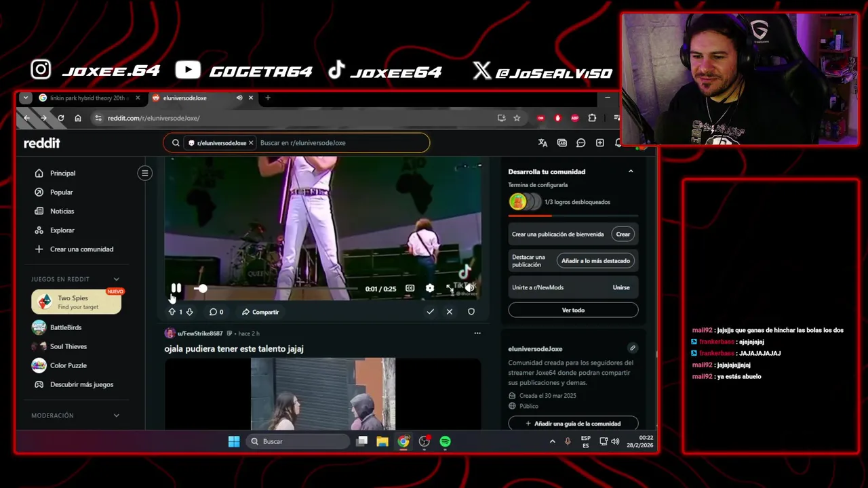Approve the post with the checkmark icon
Screen dimensions: 868x488
tap(430, 312)
